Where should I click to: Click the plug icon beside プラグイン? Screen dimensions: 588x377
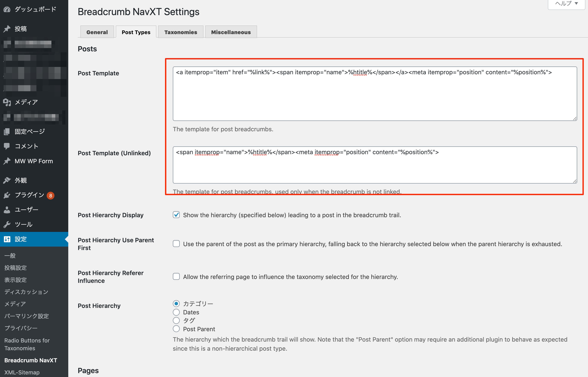click(7, 195)
